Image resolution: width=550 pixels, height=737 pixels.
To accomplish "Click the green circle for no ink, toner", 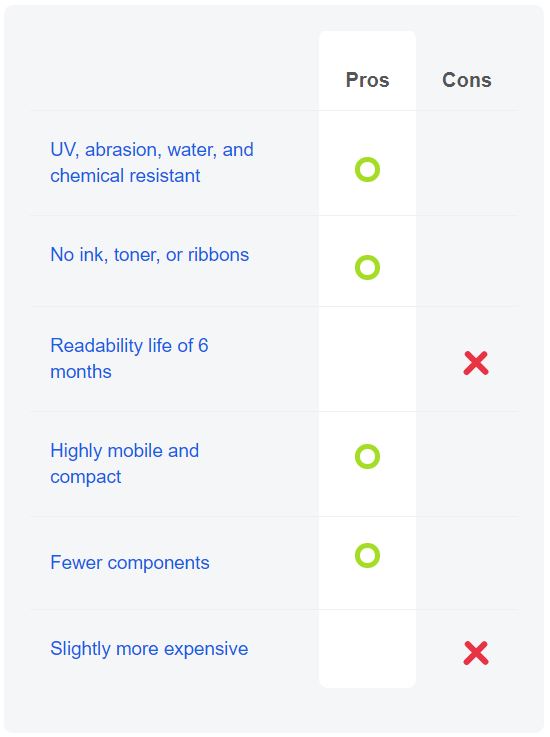I will (x=367, y=267).
